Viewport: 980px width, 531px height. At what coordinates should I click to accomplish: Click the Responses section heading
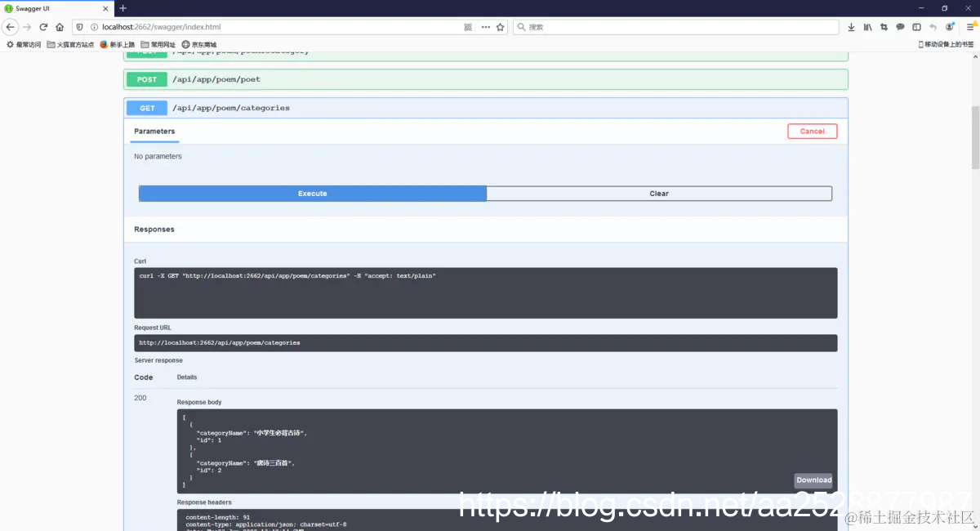click(x=154, y=230)
